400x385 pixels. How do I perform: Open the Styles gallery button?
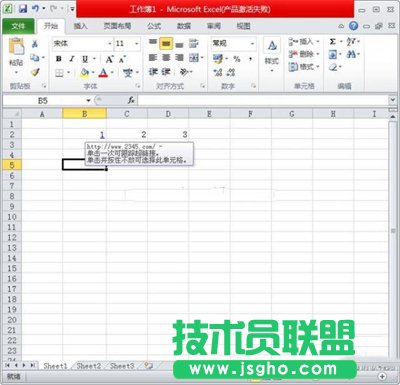[272, 55]
